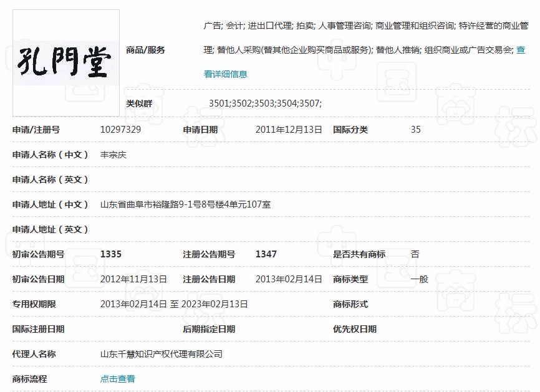Click the 注册公告日期 value 2013年02月14日
The image size is (540, 392).
click(289, 279)
